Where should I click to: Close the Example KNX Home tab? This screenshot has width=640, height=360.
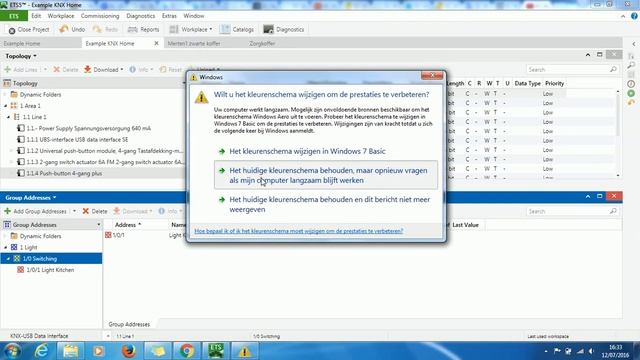(x=156, y=43)
